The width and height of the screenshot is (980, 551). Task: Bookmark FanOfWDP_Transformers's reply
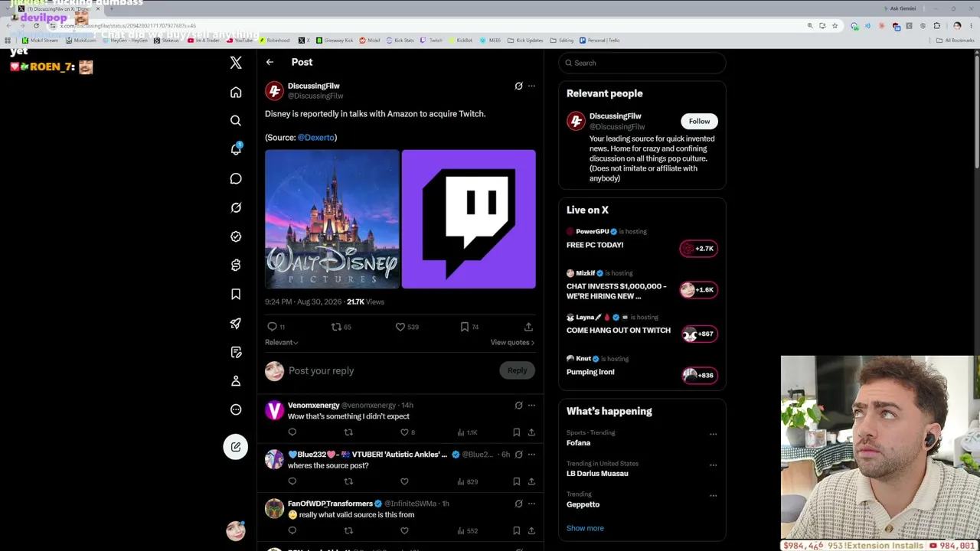(x=517, y=530)
